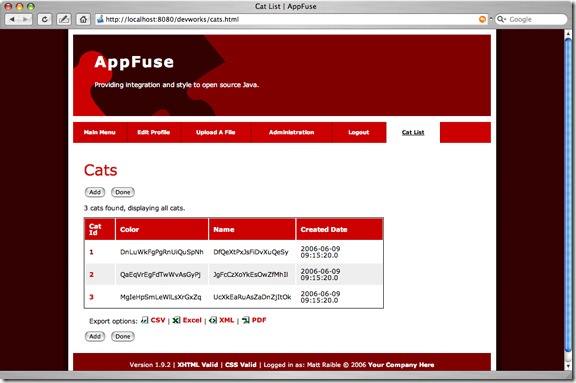The height and width of the screenshot is (383, 576).
Task: Click the 'Providing integration and style' tagline
Action: [x=177, y=85]
